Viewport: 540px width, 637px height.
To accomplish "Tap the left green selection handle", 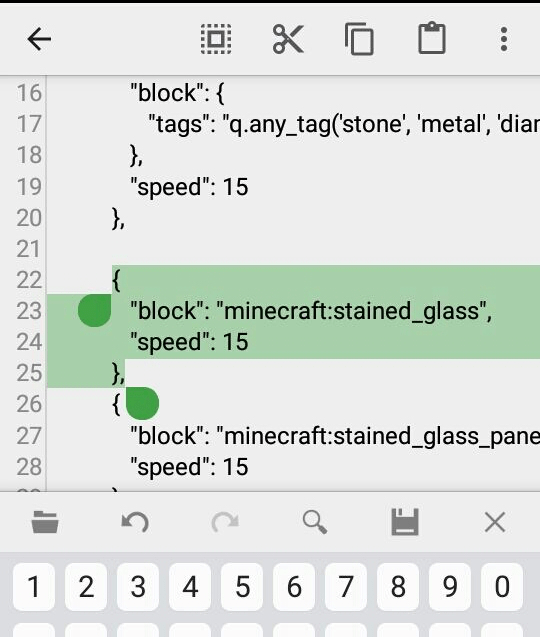I will 94,310.
